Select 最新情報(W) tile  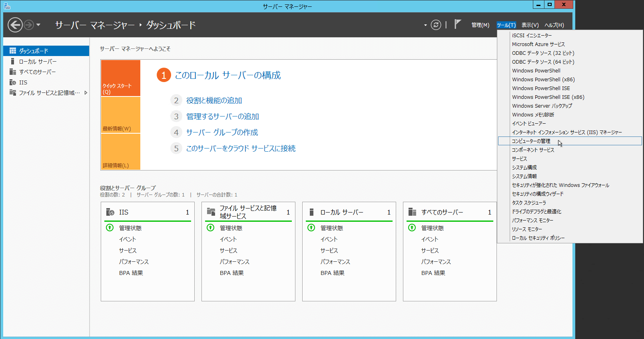pos(121,115)
